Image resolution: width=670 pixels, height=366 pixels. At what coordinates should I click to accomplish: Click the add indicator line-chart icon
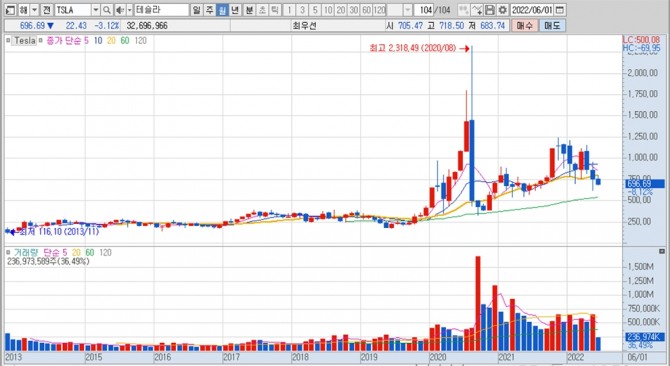tap(477, 10)
